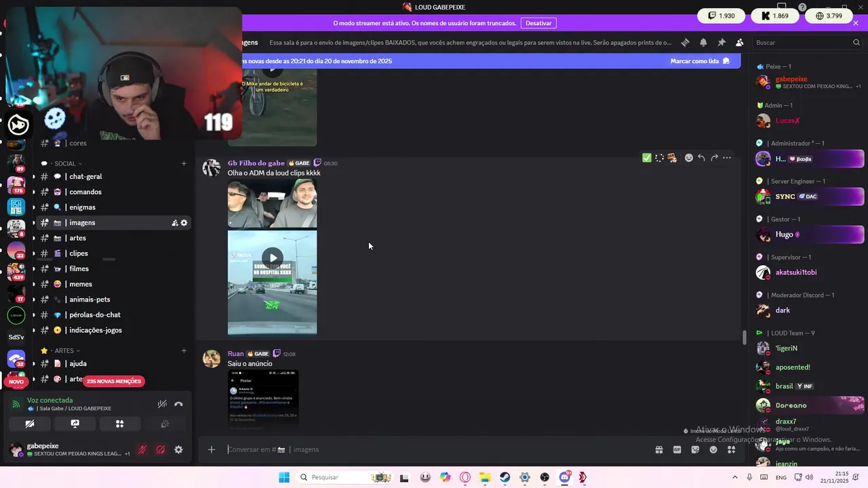The image size is (868, 488).
Task: Open member akatsuki1tobi profile
Action: (x=808, y=272)
